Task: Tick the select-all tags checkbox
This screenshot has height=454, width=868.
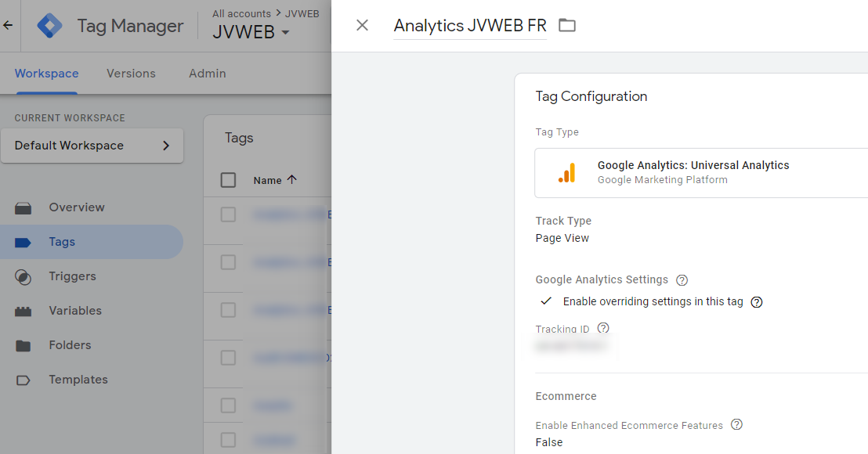Action: click(228, 180)
